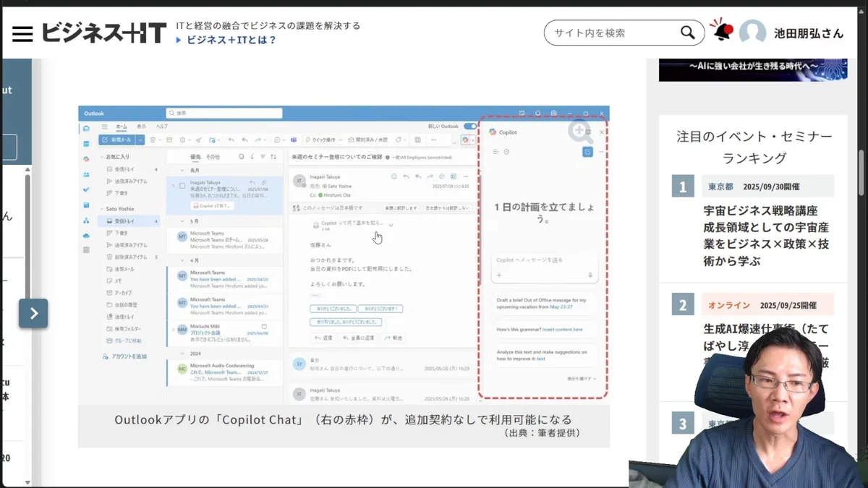Screen dimensions: 868x488
Task: Click the blue new chat icon in the Copilot pane
Action: click(x=587, y=152)
